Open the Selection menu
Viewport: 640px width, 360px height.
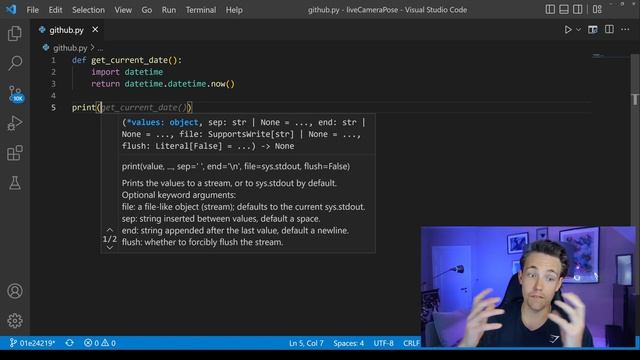click(89, 10)
